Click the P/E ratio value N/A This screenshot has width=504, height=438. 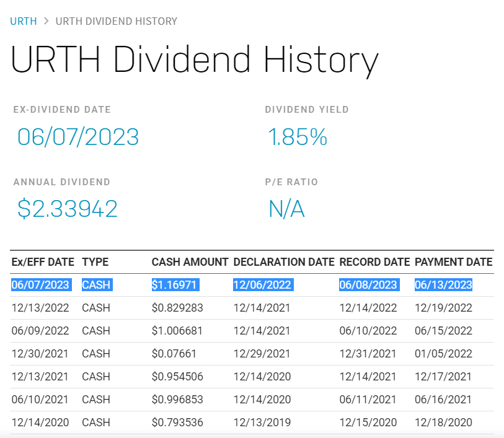coord(286,209)
